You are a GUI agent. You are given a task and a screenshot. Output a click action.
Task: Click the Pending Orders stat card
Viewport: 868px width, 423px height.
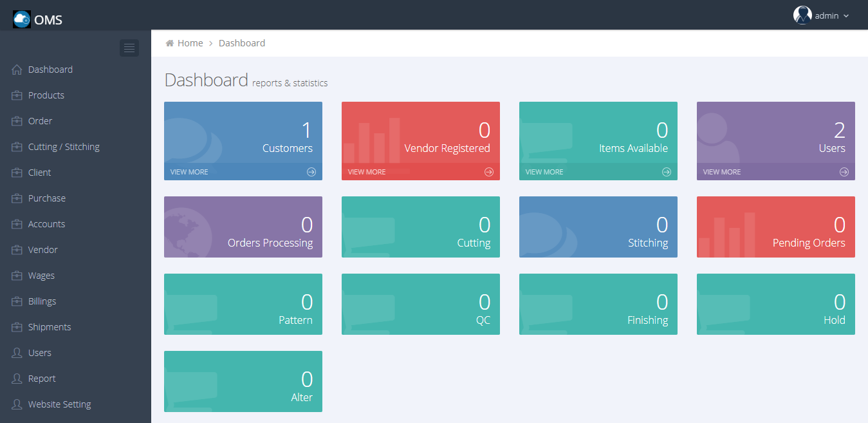(776, 227)
